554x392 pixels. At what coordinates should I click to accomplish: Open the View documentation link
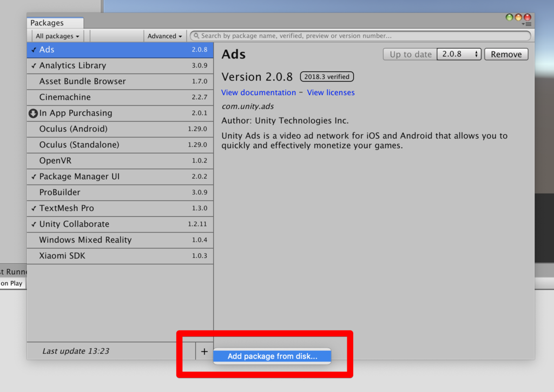(259, 92)
